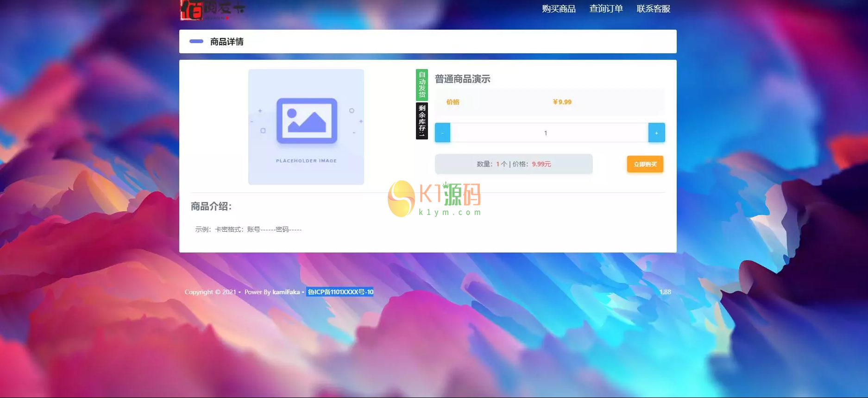Open 联系客服 from the top menu
The width and height of the screenshot is (868, 398).
653,9
